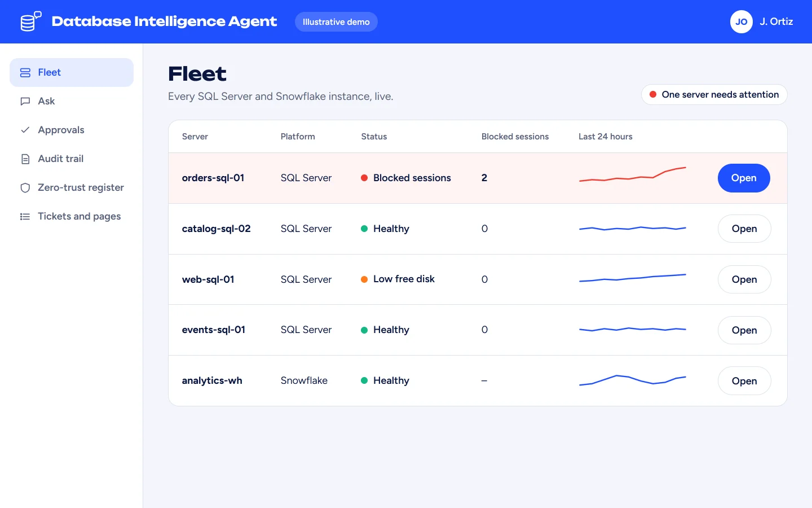This screenshot has height=508, width=812.
Task: Click the Audit trail document icon
Action: [25, 159]
